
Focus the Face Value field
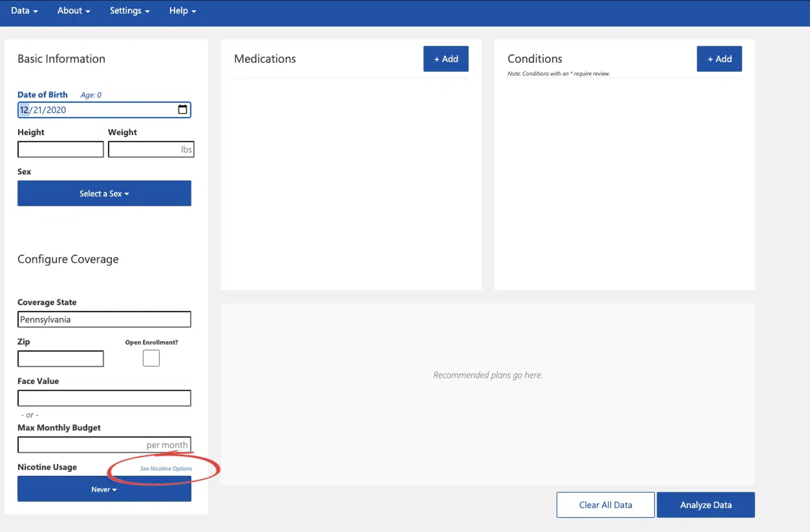pyautogui.click(x=104, y=398)
